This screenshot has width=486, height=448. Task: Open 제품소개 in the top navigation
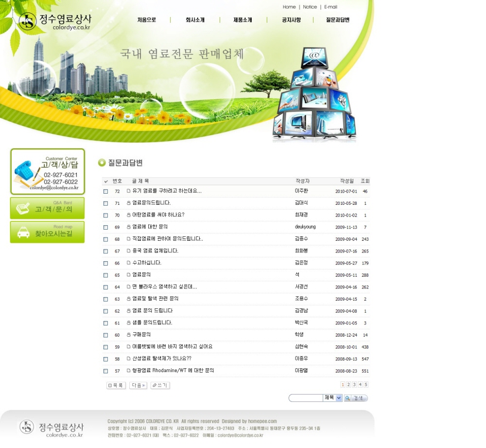click(x=243, y=20)
